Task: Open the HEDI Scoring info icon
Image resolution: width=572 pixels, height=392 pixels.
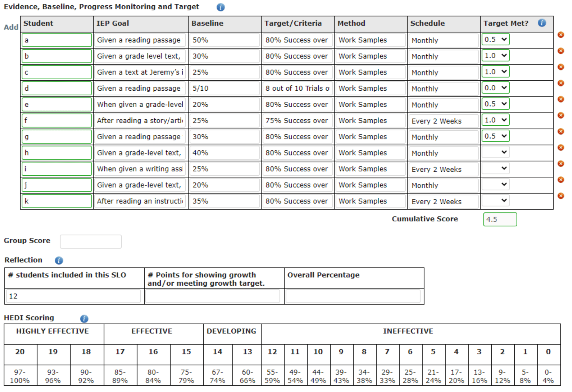Action: click(84, 318)
